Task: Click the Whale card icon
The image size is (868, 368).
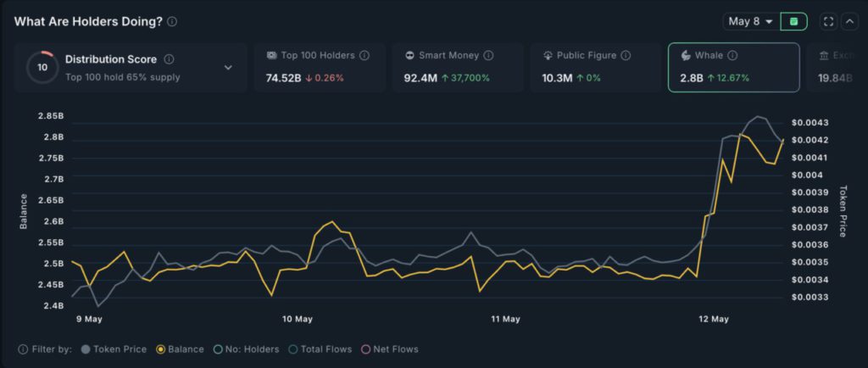Action: (685, 55)
